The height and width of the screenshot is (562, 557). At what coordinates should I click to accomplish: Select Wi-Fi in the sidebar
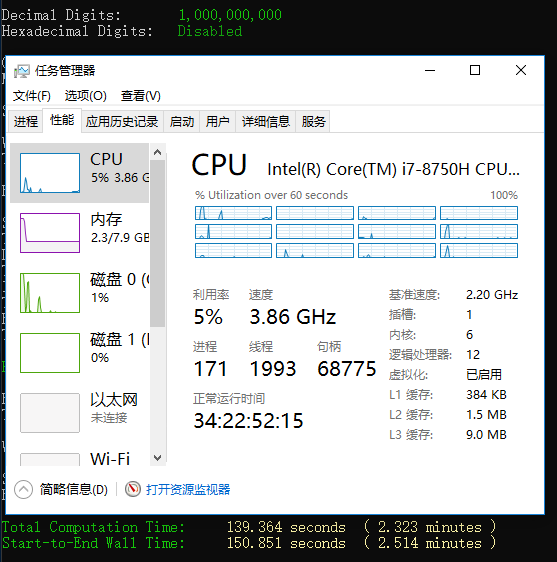80,455
